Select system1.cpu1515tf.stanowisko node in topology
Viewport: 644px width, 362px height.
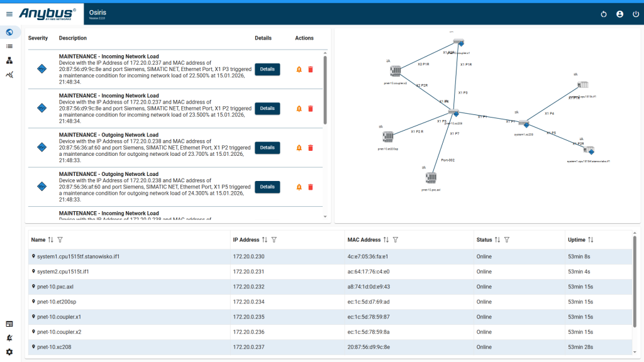[589, 150]
